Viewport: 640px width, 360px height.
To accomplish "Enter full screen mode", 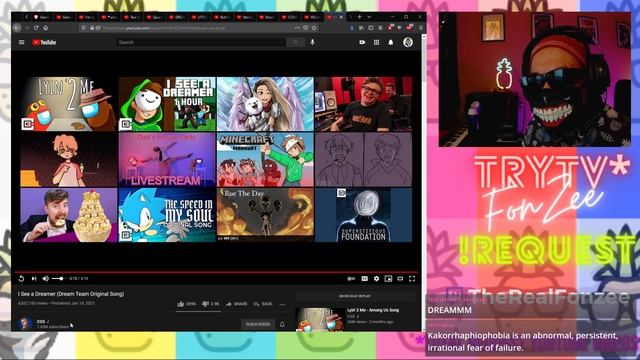I will [412, 279].
